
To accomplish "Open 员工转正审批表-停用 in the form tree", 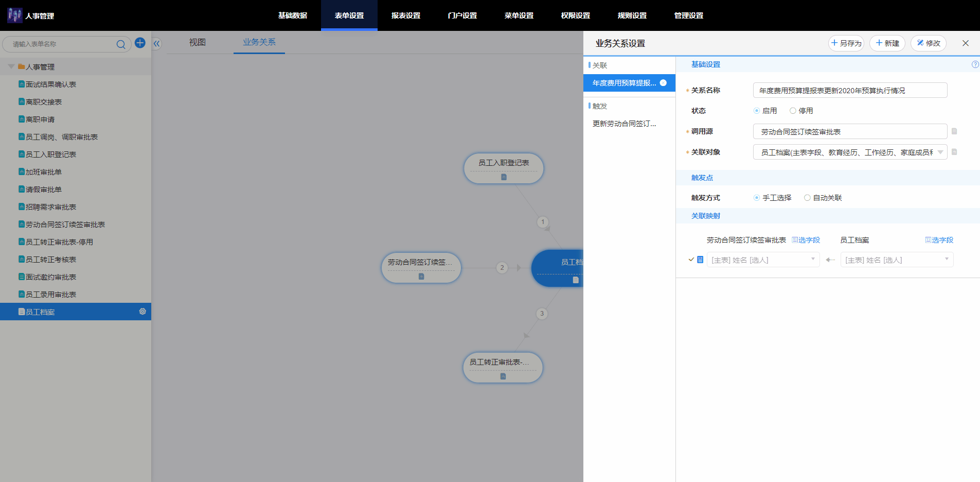I will pyautogui.click(x=59, y=242).
